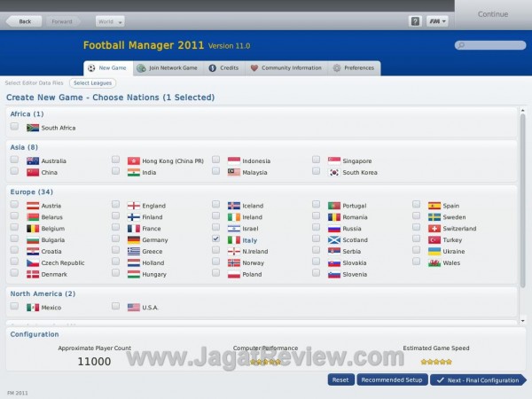532x399 pixels.
Task: Click the South Africa flag icon
Action: tap(33, 128)
